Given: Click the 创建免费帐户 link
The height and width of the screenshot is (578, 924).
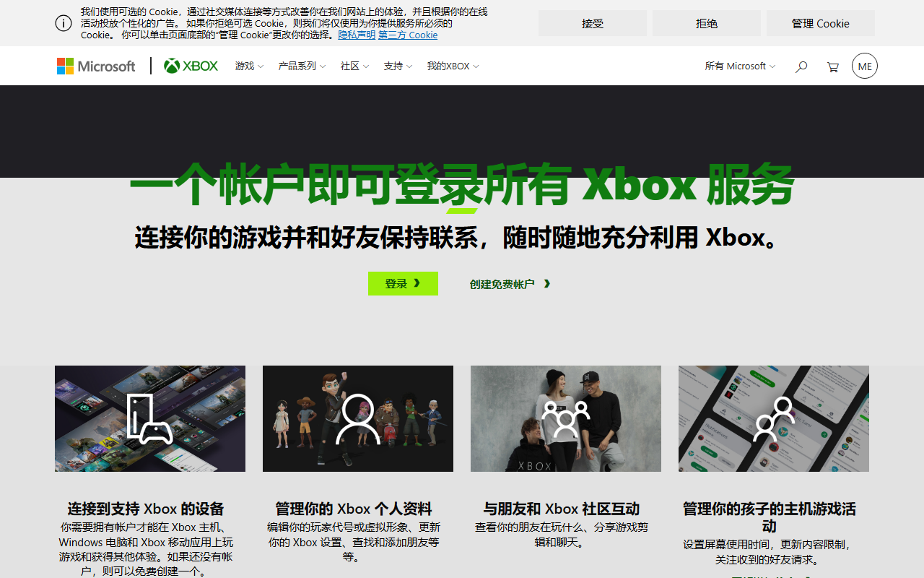Looking at the screenshot, I should [x=510, y=284].
